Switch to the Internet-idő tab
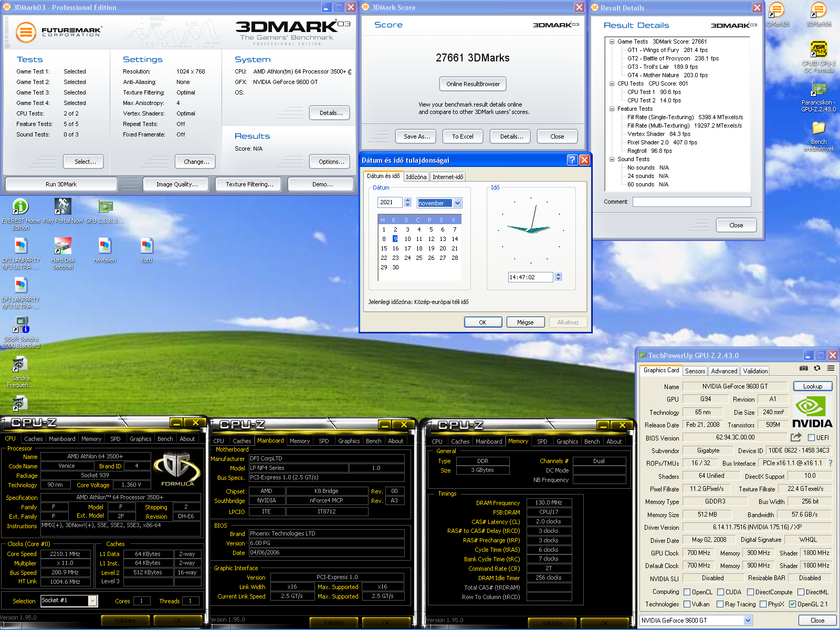This screenshot has height=630, width=840. pyautogui.click(x=448, y=177)
